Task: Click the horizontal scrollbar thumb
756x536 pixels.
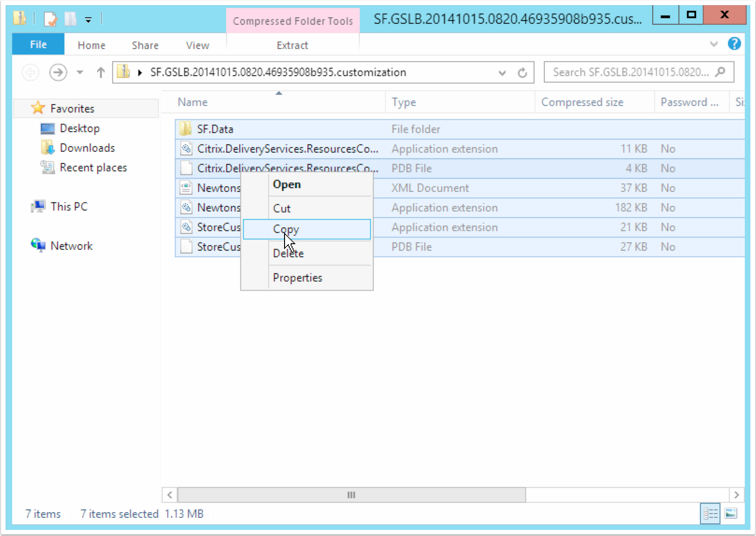Action: click(351, 495)
